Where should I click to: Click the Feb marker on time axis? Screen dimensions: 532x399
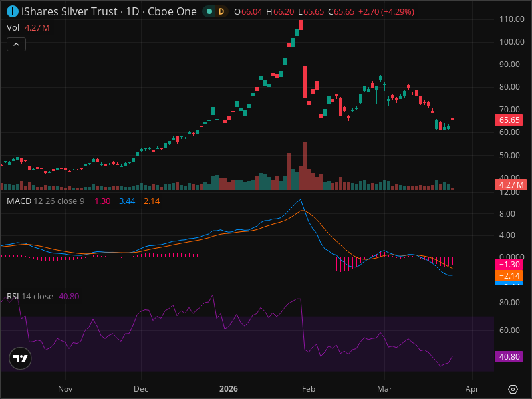click(x=309, y=389)
